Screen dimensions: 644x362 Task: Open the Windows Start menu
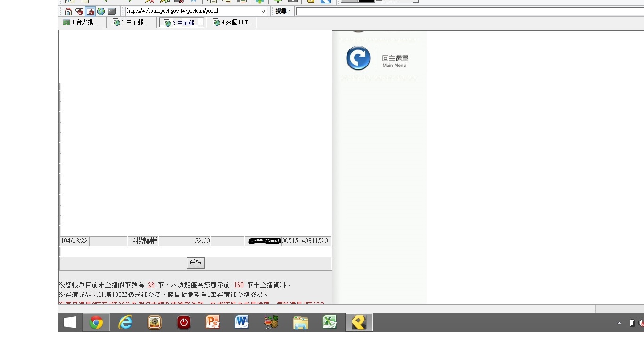click(x=70, y=322)
